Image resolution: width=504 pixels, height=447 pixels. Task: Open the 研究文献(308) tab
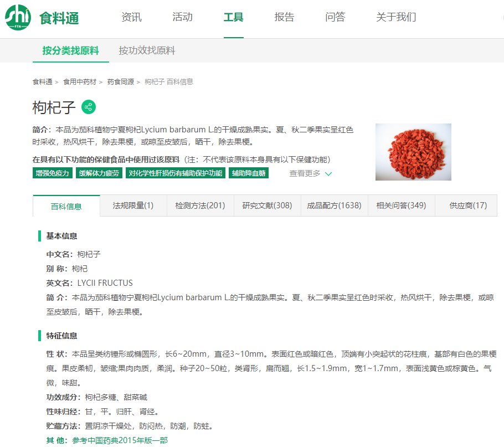pyautogui.click(x=267, y=205)
